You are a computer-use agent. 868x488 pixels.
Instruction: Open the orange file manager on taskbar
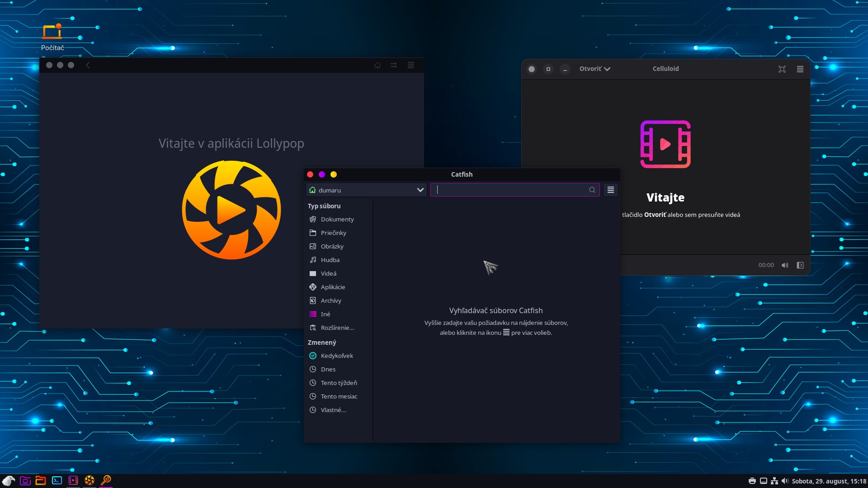coord(41,481)
